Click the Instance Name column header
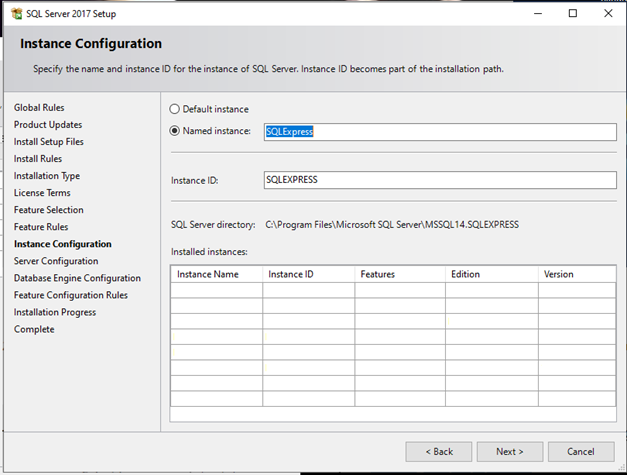The width and height of the screenshot is (627, 475). (216, 274)
